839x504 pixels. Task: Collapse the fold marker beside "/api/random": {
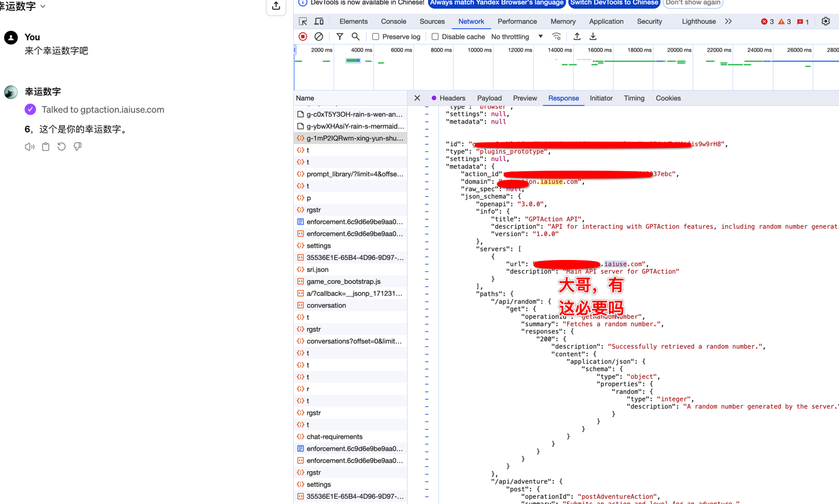(426, 301)
